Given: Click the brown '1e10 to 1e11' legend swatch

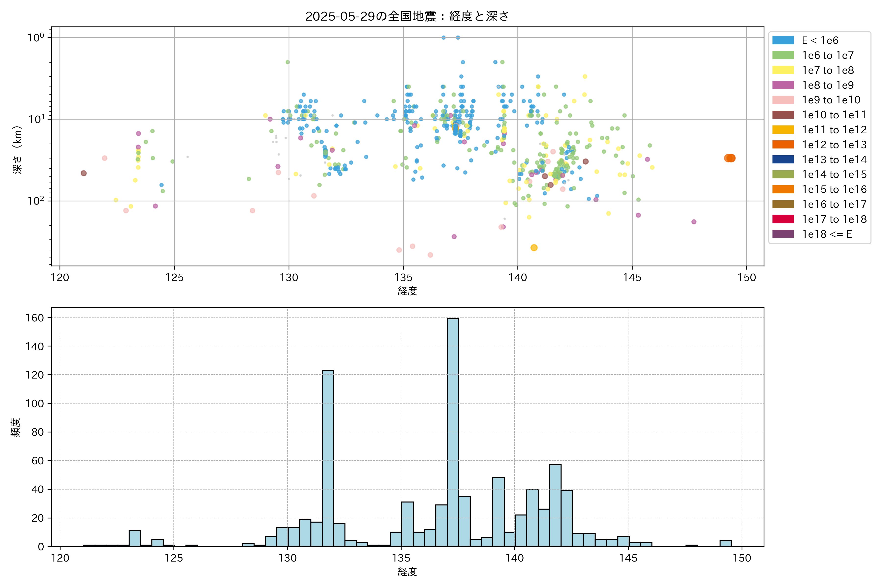Looking at the screenshot, I should coord(783,115).
